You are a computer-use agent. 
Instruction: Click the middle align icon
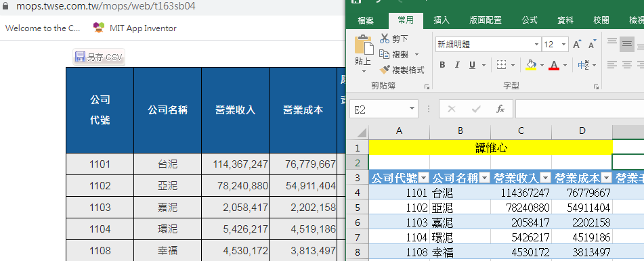click(x=627, y=44)
